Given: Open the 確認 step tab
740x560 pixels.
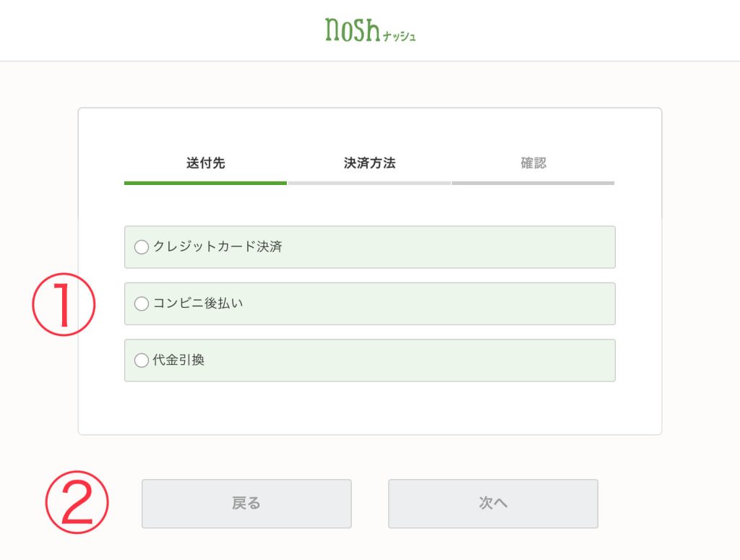Looking at the screenshot, I should point(533,163).
